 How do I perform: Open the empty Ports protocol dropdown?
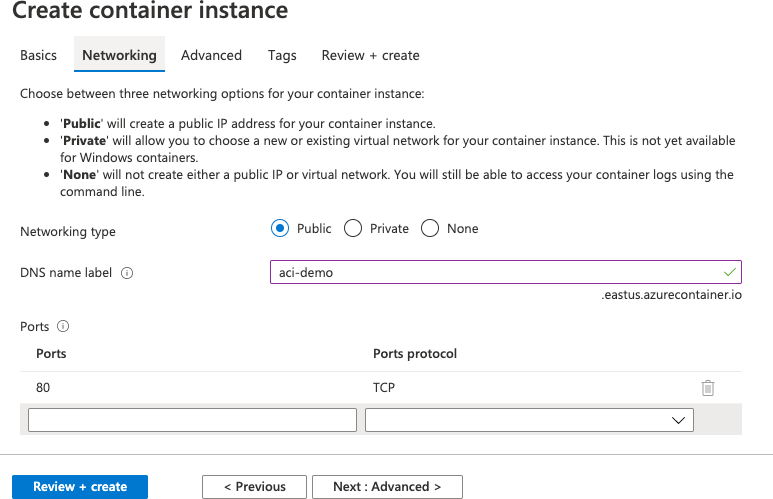529,420
